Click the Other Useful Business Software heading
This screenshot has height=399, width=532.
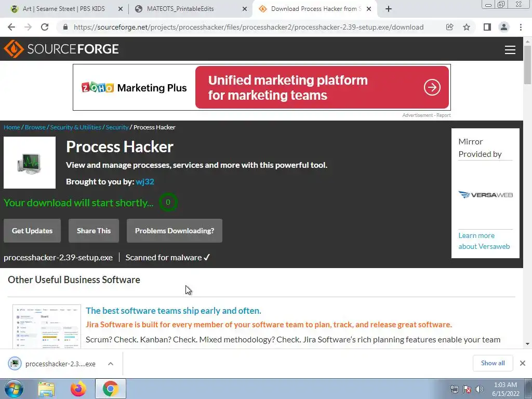point(74,280)
